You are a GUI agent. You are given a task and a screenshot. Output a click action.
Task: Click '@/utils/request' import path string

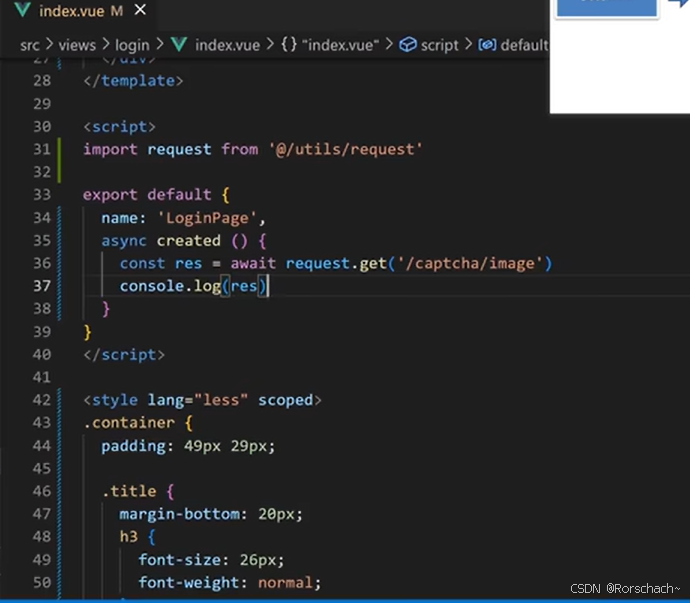346,149
